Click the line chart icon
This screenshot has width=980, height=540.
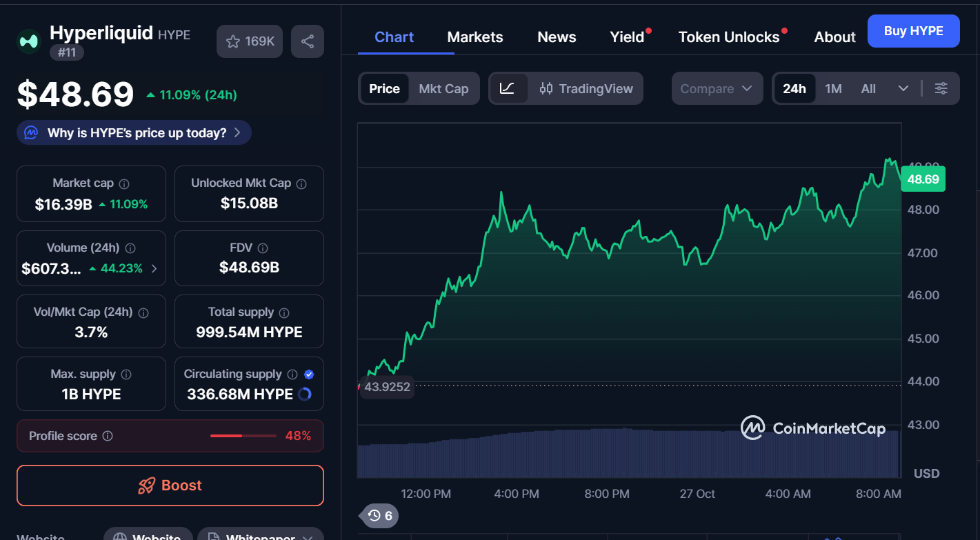click(508, 88)
